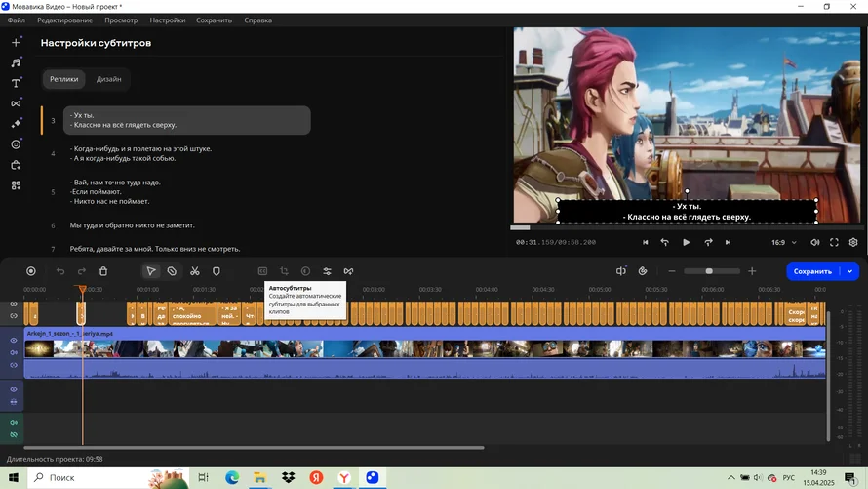This screenshot has width=868, height=489.
Task: Play the video preview
Action: (686, 243)
